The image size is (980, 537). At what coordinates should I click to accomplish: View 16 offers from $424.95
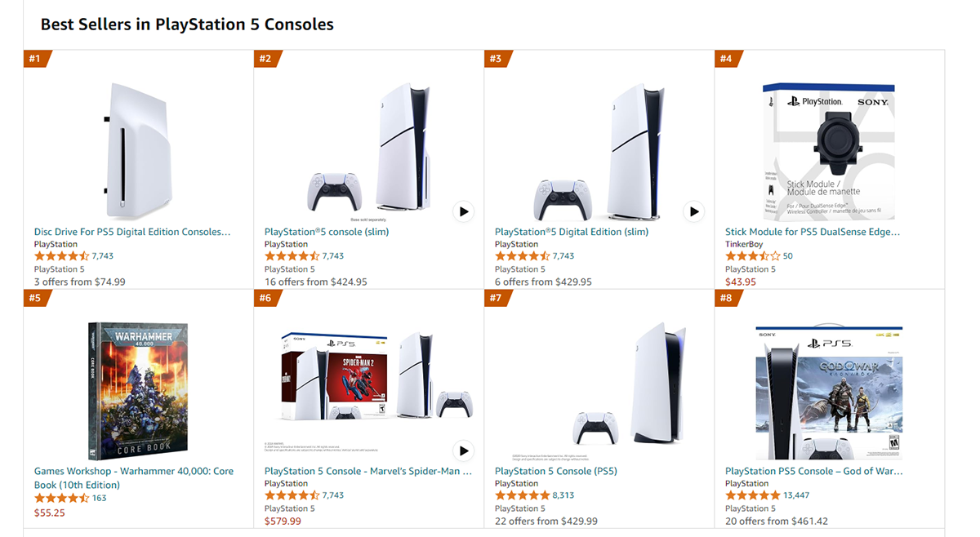315,282
